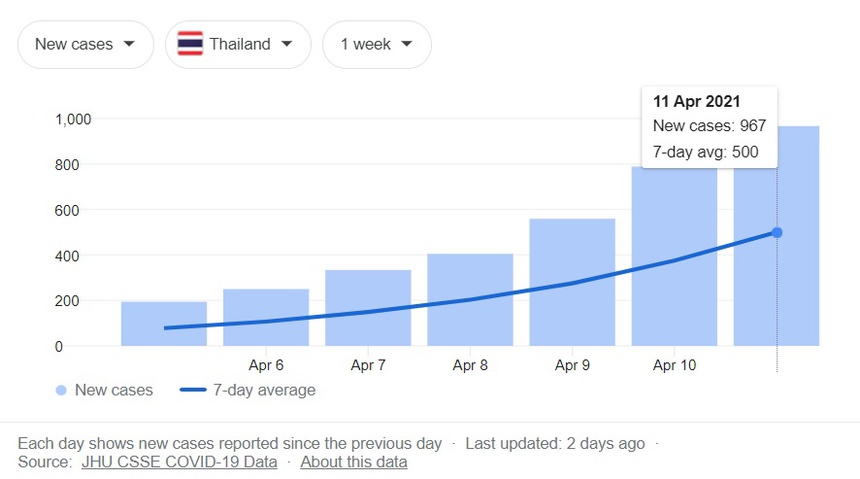Open the JHU CSSE COVID-19 Data link
The image size is (860, 479).
point(179,462)
